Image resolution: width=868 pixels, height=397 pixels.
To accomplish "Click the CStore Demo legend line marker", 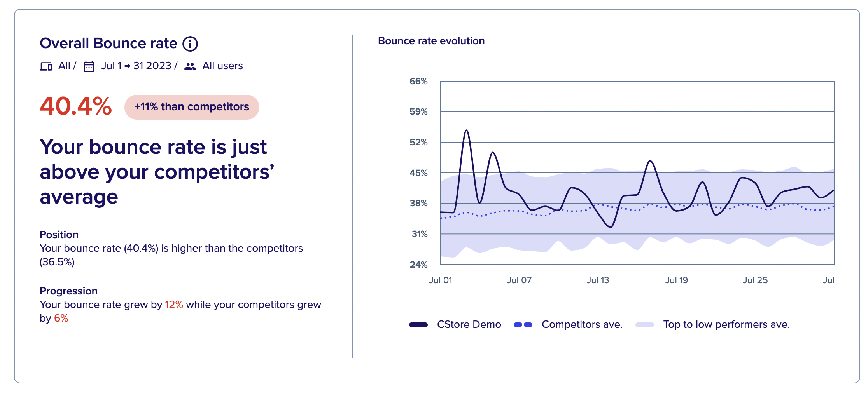I will 418,325.
